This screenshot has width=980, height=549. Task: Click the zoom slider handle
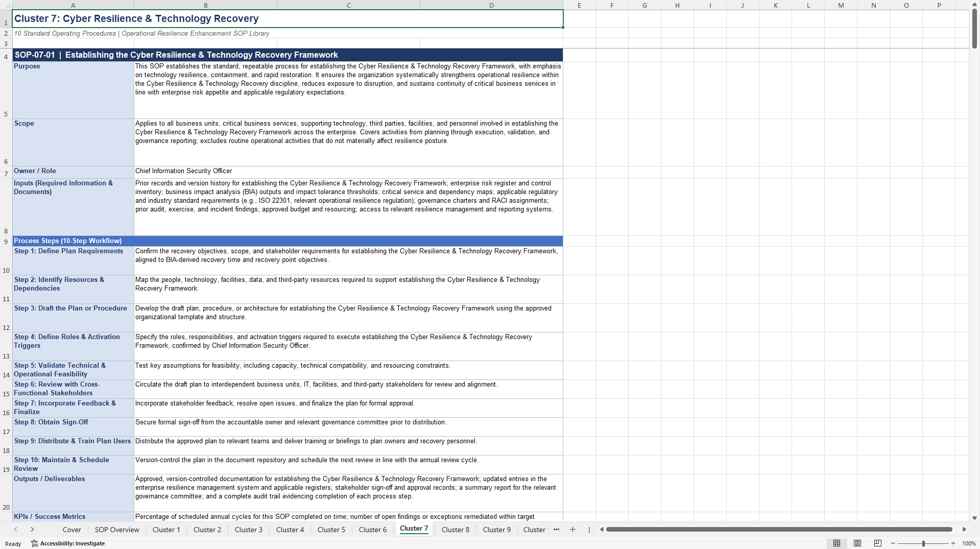923,543
